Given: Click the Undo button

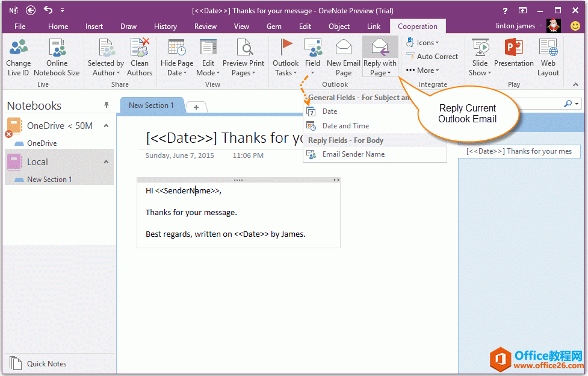Looking at the screenshot, I should tap(48, 10).
